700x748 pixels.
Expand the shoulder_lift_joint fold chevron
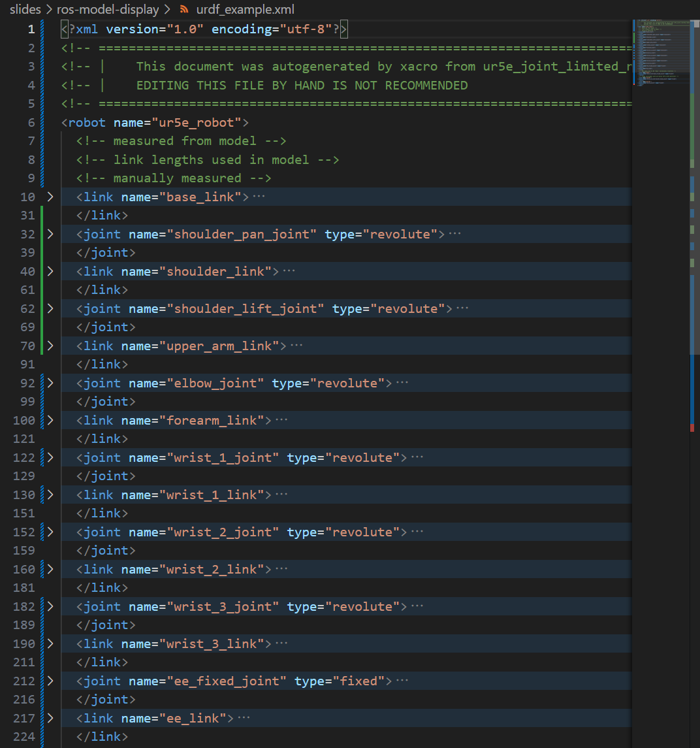(x=50, y=308)
